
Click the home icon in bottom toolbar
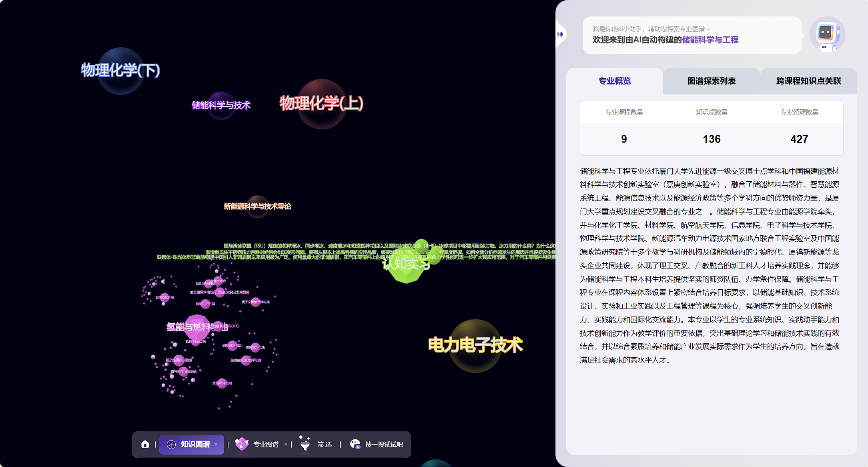(x=145, y=444)
